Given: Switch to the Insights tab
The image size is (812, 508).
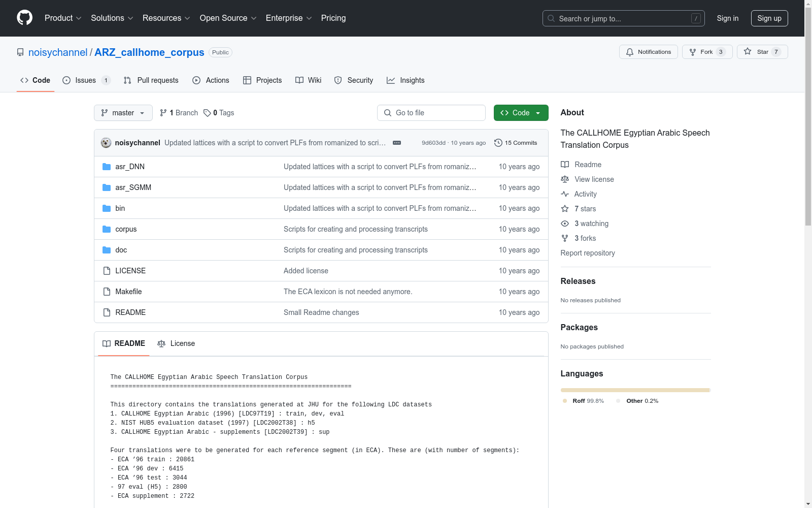Looking at the screenshot, I should pos(405,80).
